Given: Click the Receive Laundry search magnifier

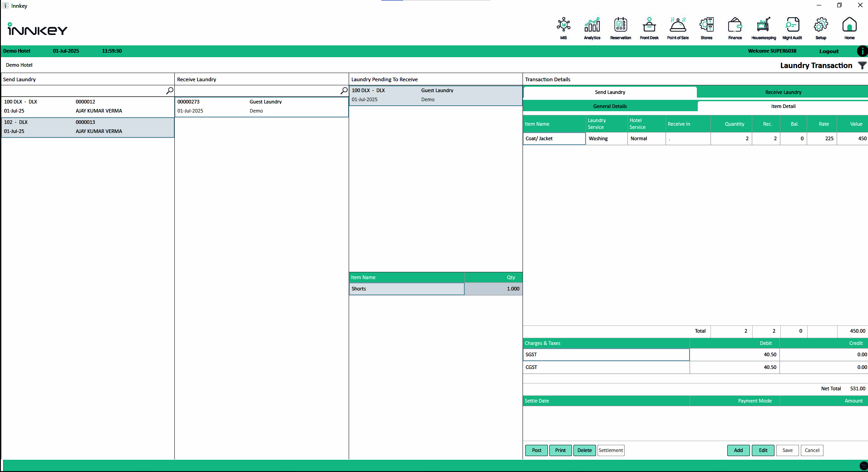Looking at the screenshot, I should click(x=344, y=91).
